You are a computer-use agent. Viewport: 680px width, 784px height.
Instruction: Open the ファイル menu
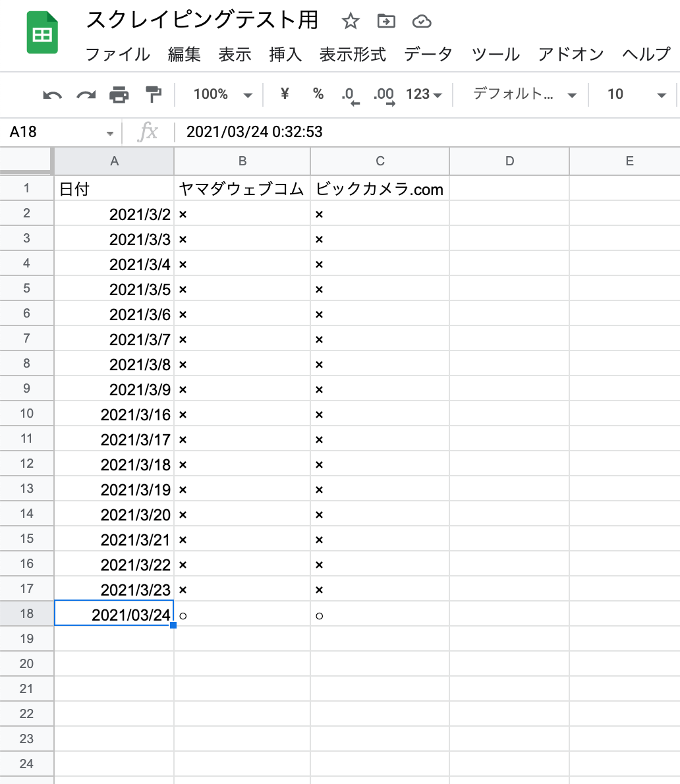117,54
